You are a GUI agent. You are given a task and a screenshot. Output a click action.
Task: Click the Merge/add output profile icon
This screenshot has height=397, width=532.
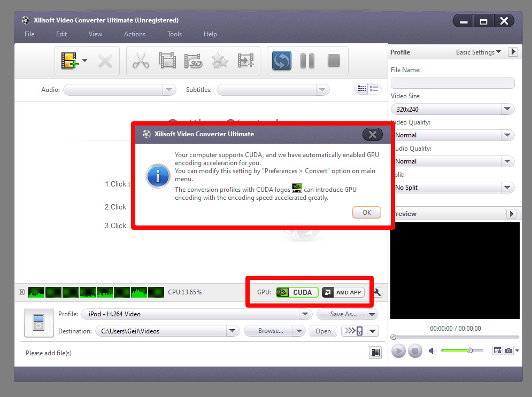[x=245, y=61]
